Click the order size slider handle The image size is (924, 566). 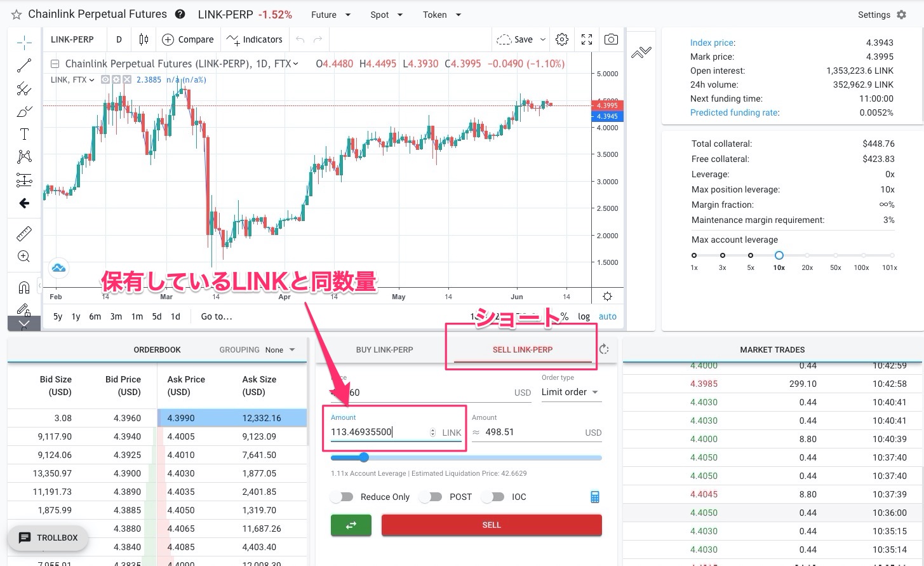[x=364, y=457]
